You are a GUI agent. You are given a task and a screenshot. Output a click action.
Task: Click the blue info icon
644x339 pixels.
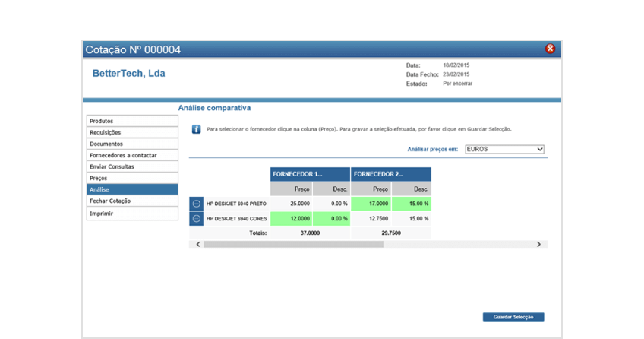[197, 129]
